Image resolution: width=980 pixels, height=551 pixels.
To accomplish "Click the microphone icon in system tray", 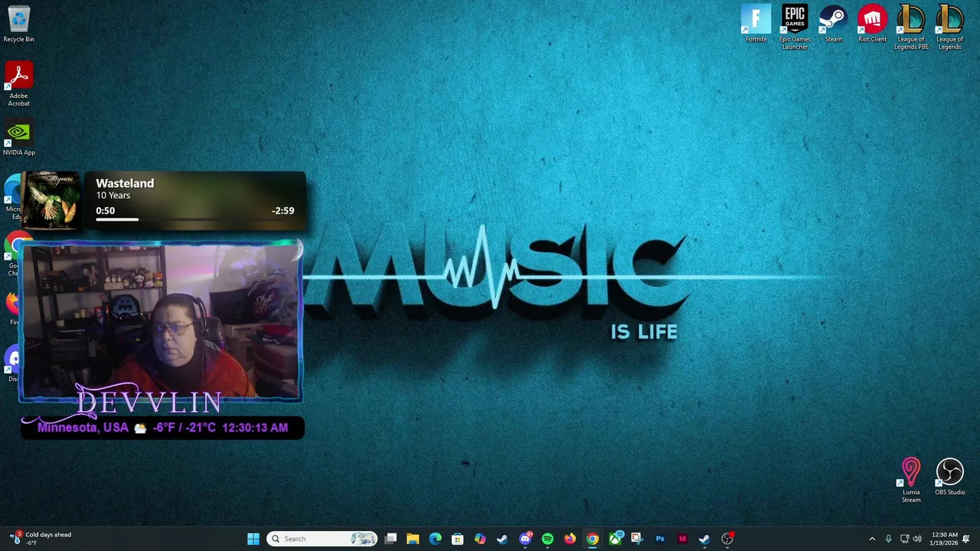I will point(888,539).
